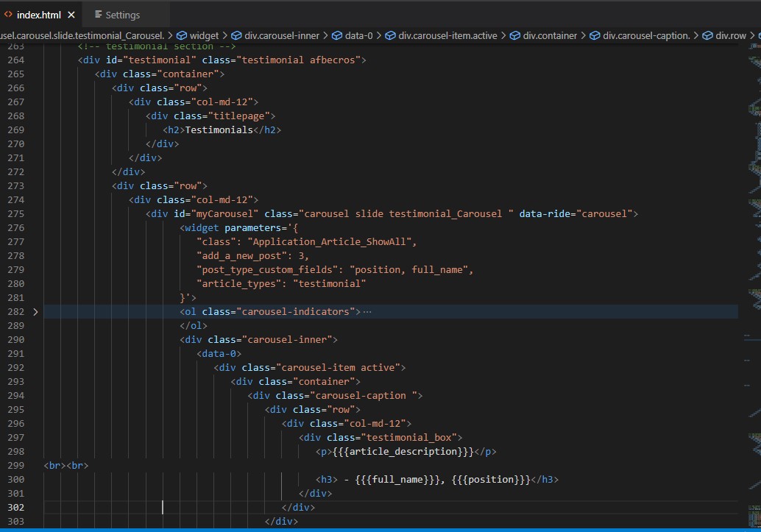This screenshot has height=532, width=761.
Task: Click the widget tag name on line 276
Action: point(202,228)
